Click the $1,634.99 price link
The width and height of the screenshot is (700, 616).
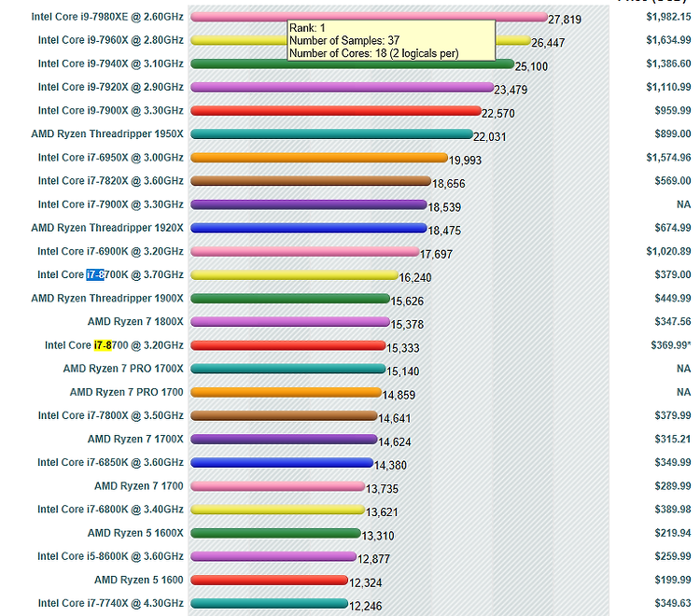point(668,40)
